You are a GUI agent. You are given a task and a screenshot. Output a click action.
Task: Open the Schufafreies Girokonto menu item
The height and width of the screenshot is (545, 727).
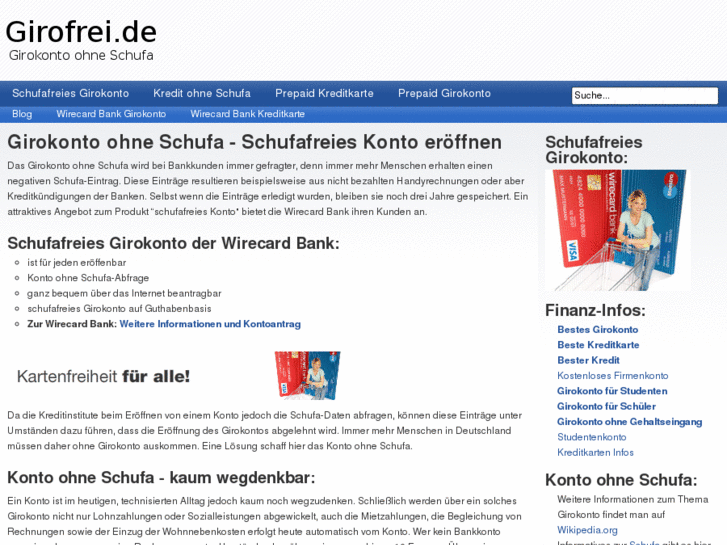point(70,93)
